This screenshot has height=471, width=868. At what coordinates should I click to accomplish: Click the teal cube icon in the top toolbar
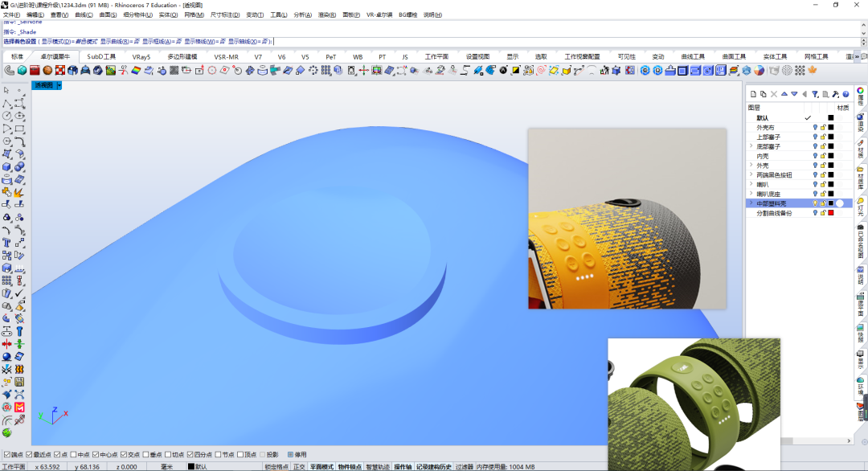[x=22, y=70]
